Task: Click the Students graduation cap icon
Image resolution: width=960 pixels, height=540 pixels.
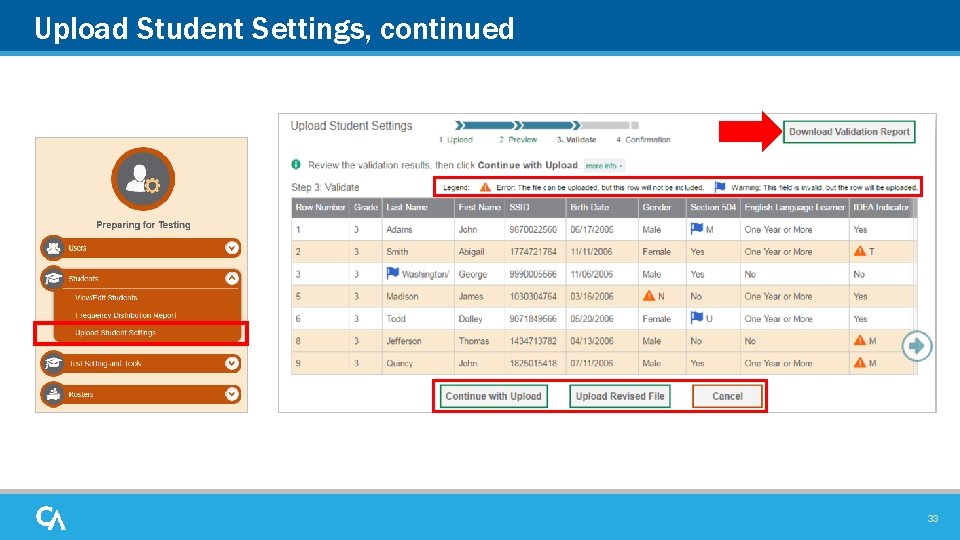Action: (53, 278)
